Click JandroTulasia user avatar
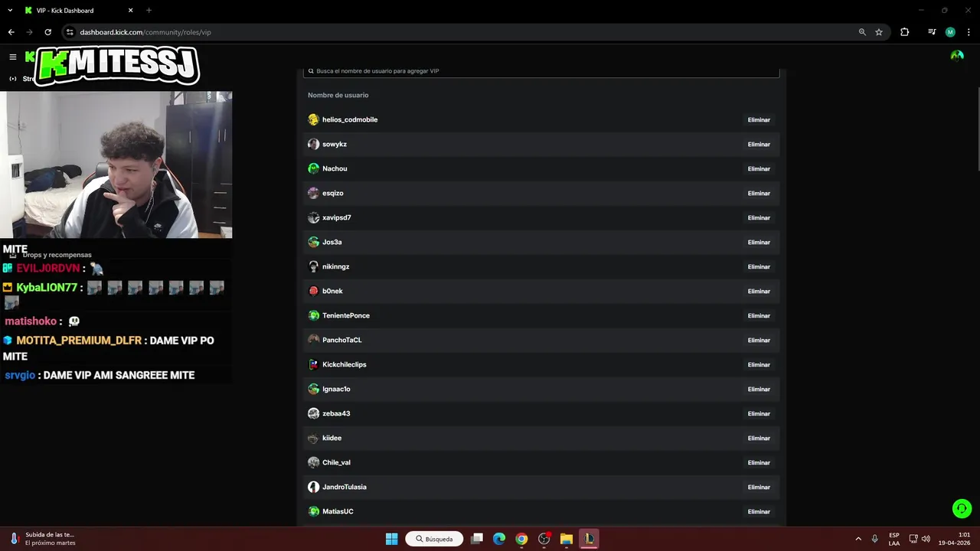 [x=313, y=487]
